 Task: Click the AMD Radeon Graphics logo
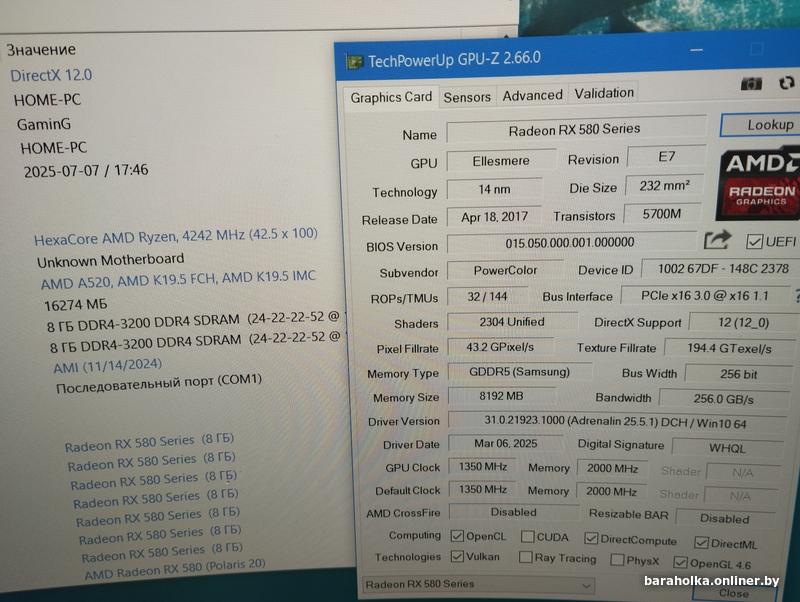click(x=760, y=184)
